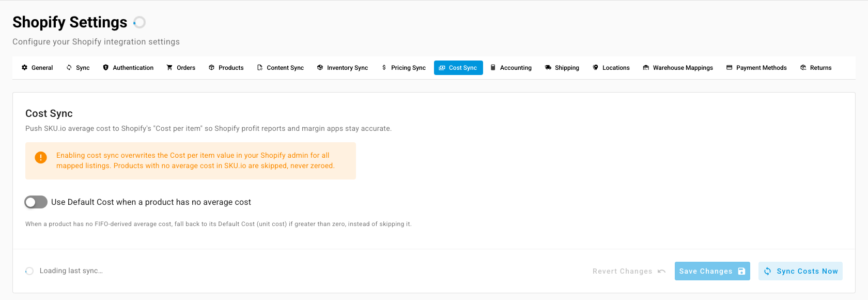Click the 'Cost Sync' section heading
Screen dimensions: 868x300
click(49, 113)
